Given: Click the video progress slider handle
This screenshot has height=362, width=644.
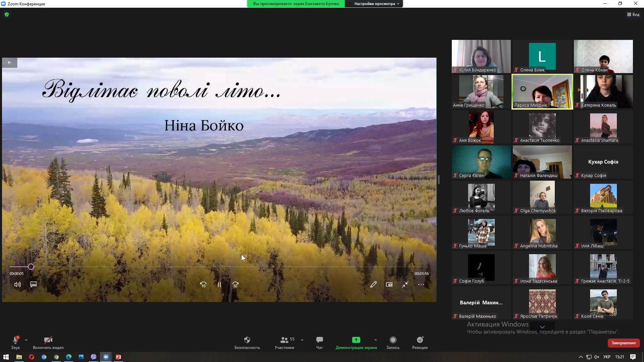Looking at the screenshot, I should click(31, 267).
